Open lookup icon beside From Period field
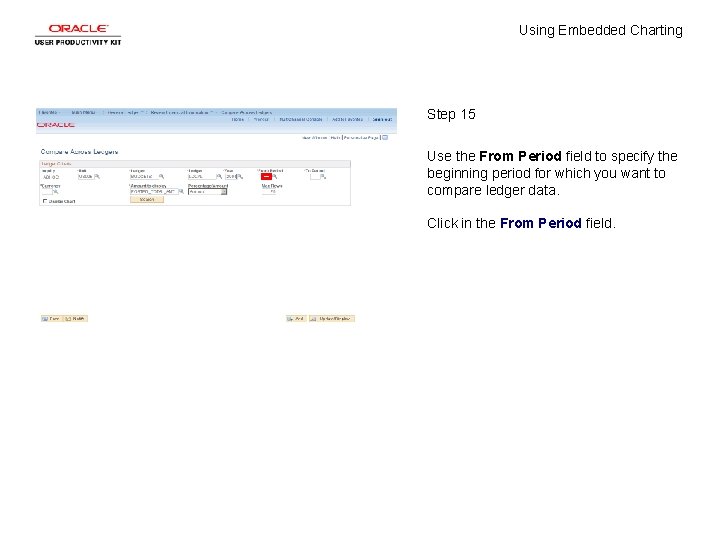 tap(275, 176)
